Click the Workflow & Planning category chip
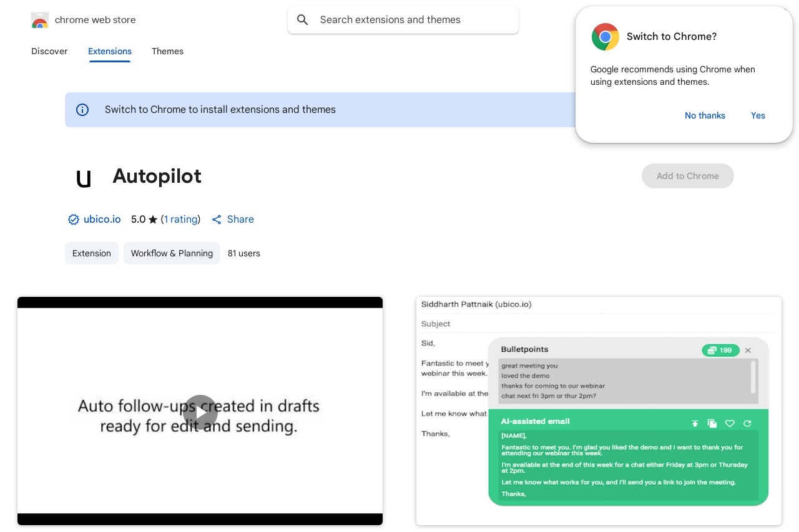799x532 pixels. [172, 253]
